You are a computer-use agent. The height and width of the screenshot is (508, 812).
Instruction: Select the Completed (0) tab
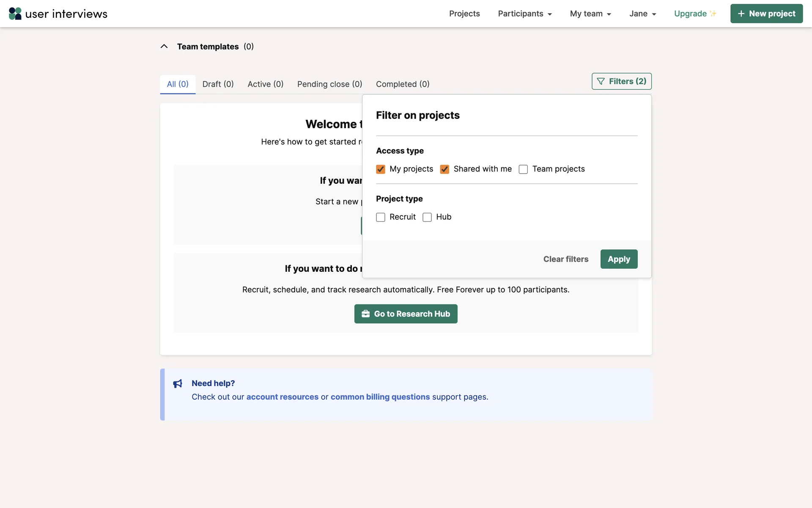403,84
